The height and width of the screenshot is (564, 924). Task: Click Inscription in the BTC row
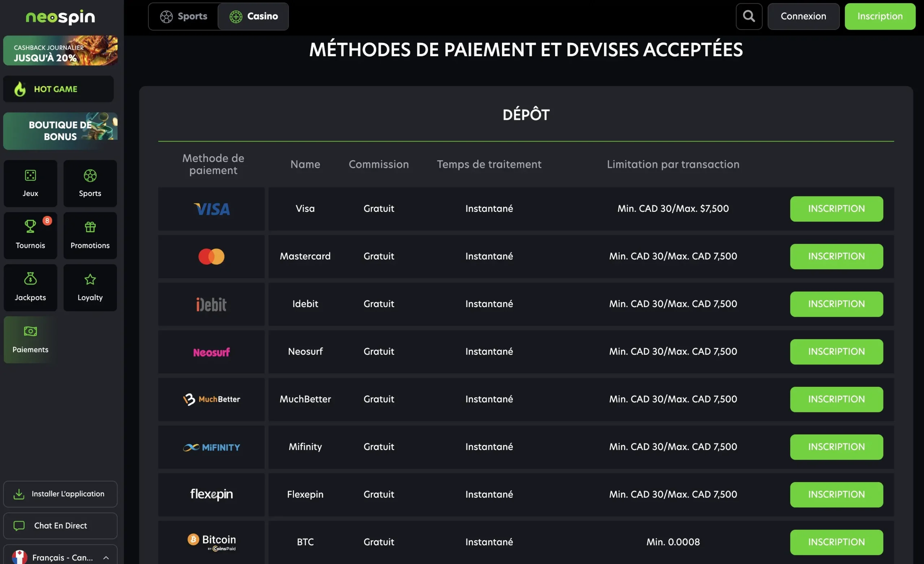pyautogui.click(x=836, y=542)
